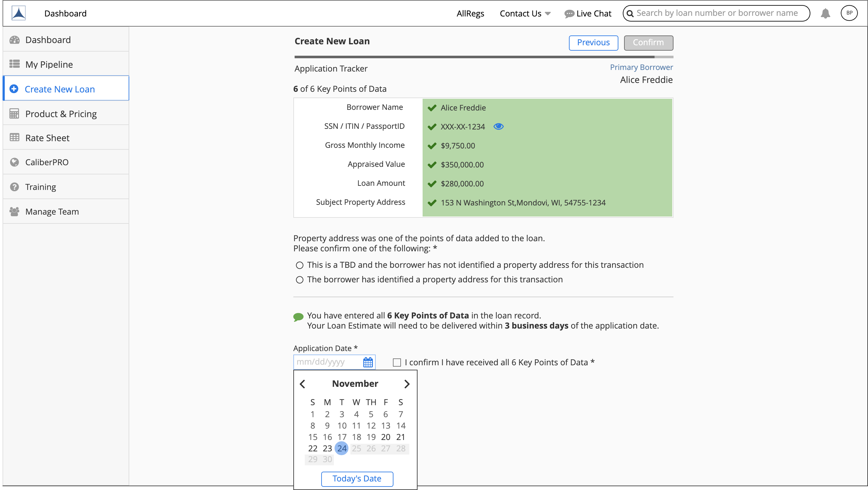Screen dimensions: 868x490
Task: Open Product & Pricing sidebar item
Action: click(x=61, y=114)
